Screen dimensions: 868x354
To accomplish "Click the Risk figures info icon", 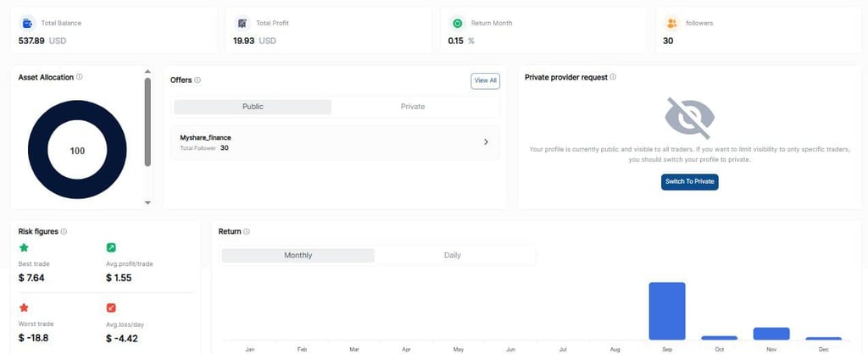I will tap(64, 231).
